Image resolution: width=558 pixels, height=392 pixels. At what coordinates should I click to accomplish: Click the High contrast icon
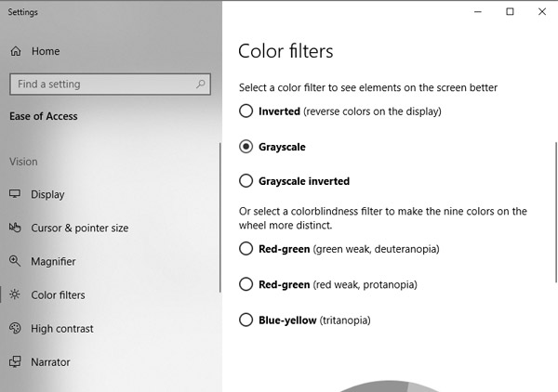[16, 328]
